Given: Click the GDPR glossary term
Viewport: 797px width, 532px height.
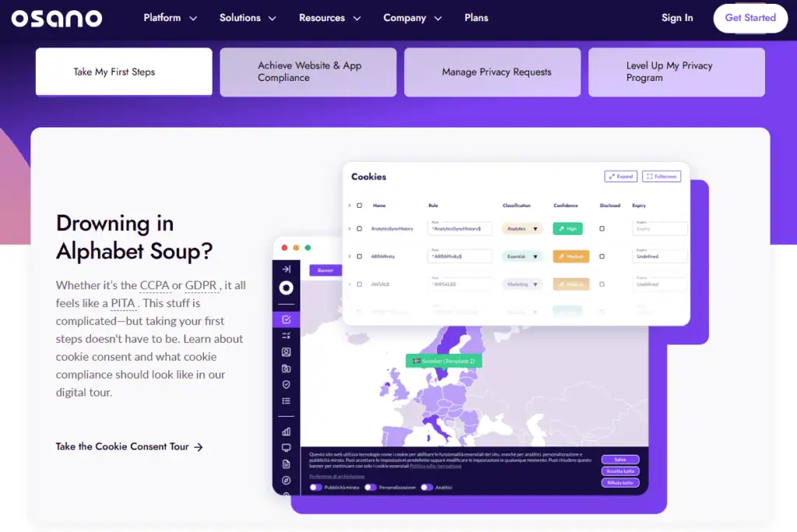Looking at the screenshot, I should click(x=201, y=285).
